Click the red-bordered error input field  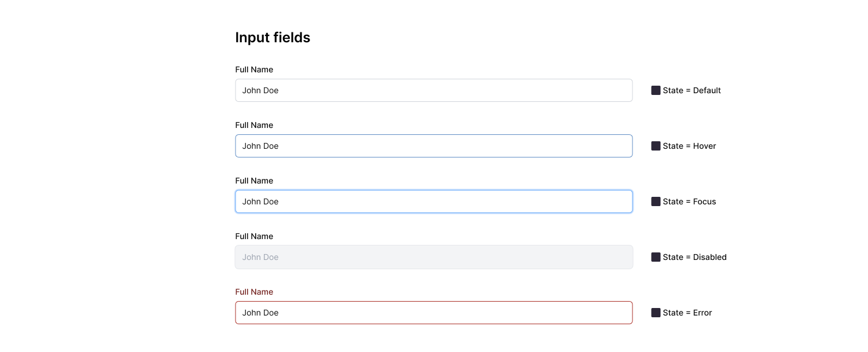pyautogui.click(x=433, y=313)
